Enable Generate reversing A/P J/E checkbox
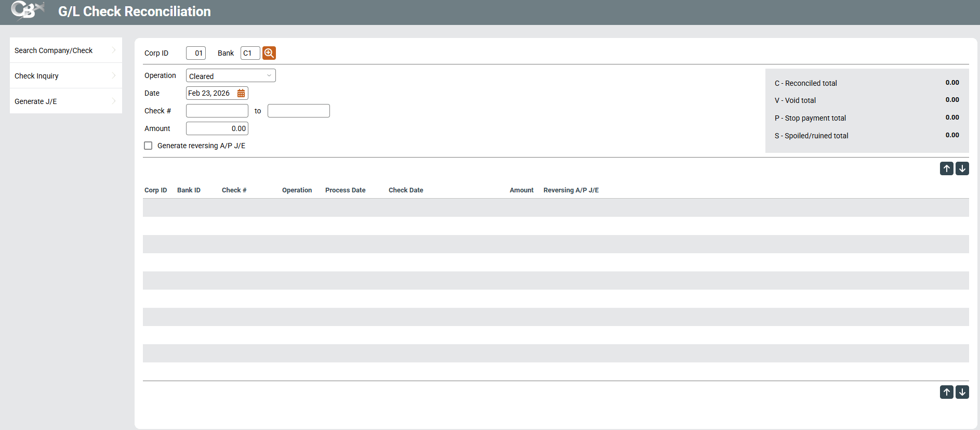The width and height of the screenshot is (980, 430). 148,146
